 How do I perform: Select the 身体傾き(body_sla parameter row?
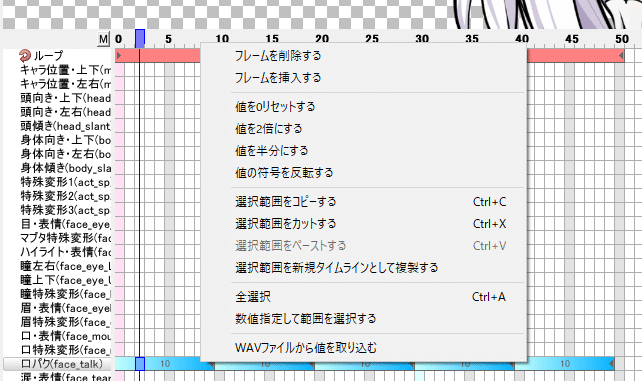point(66,168)
